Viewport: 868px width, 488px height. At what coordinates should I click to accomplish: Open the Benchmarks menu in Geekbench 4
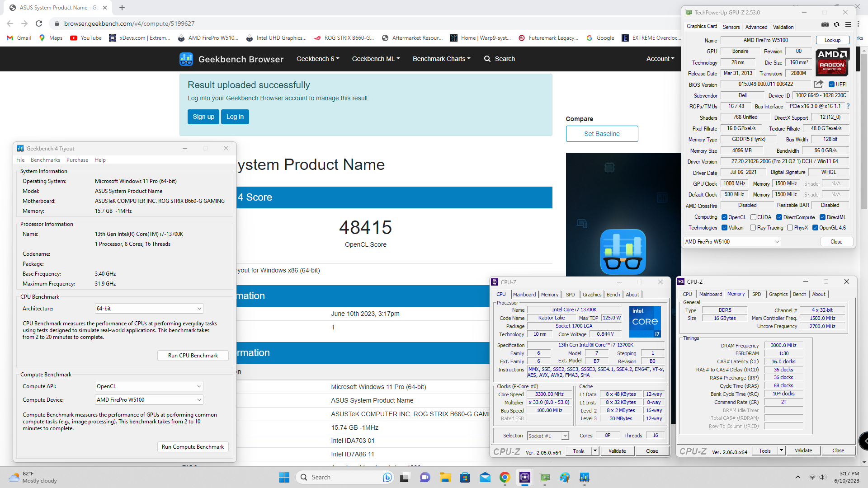tap(45, 160)
